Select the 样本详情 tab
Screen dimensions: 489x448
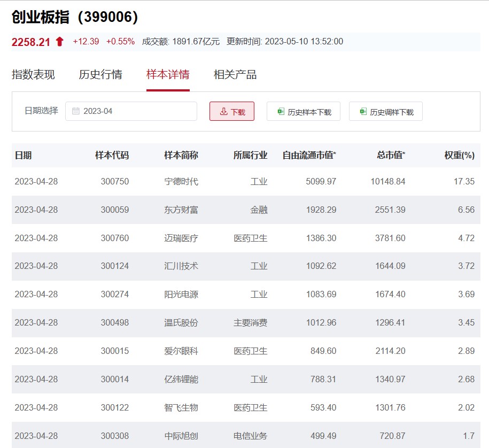(168, 74)
